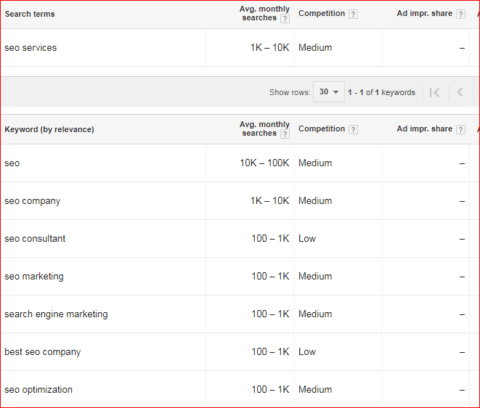Go to previous page of keywords

pos(460,92)
